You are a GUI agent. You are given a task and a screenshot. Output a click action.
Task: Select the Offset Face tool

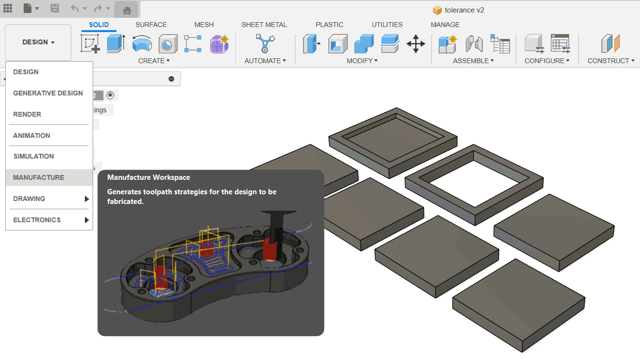tap(390, 44)
